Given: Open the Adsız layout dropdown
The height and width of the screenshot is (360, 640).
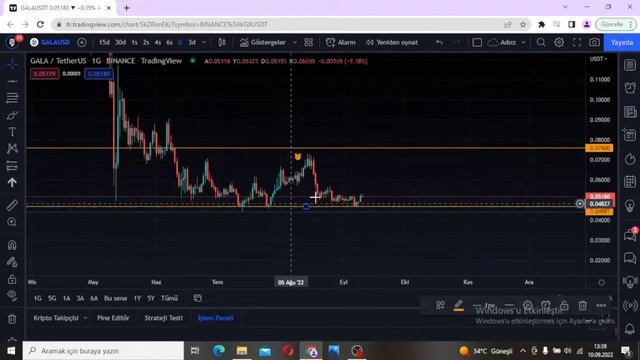Looking at the screenshot, I should click(507, 42).
